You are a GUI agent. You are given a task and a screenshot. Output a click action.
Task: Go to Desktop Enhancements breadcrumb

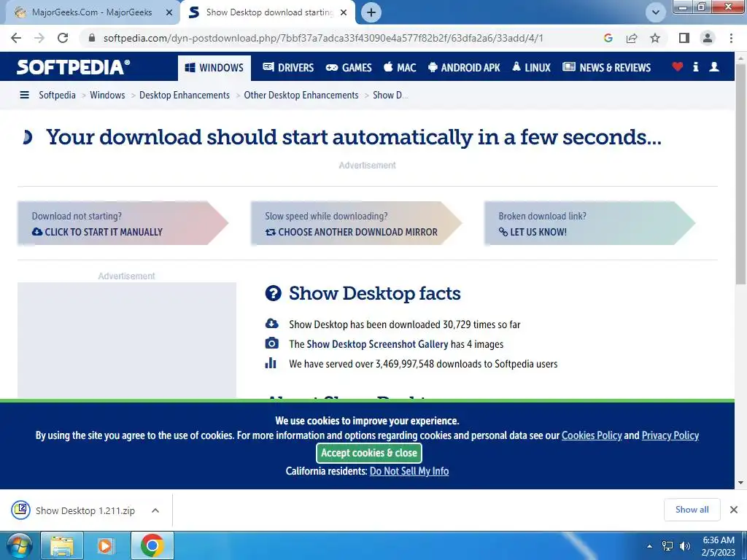(x=185, y=95)
